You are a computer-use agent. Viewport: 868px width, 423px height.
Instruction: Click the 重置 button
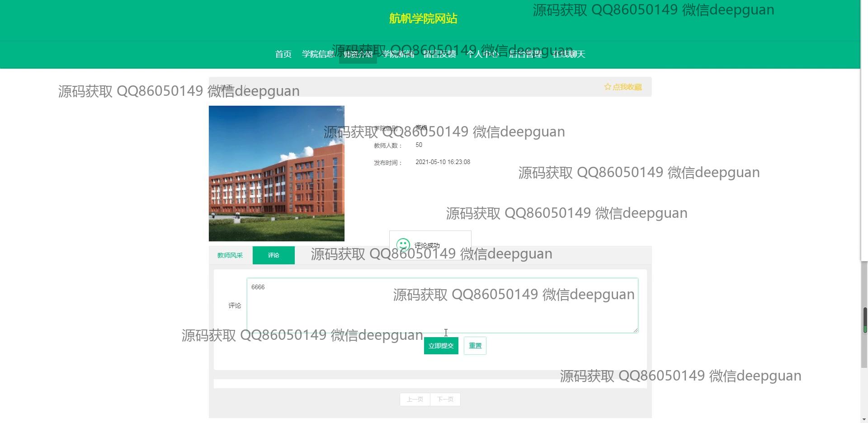475,346
